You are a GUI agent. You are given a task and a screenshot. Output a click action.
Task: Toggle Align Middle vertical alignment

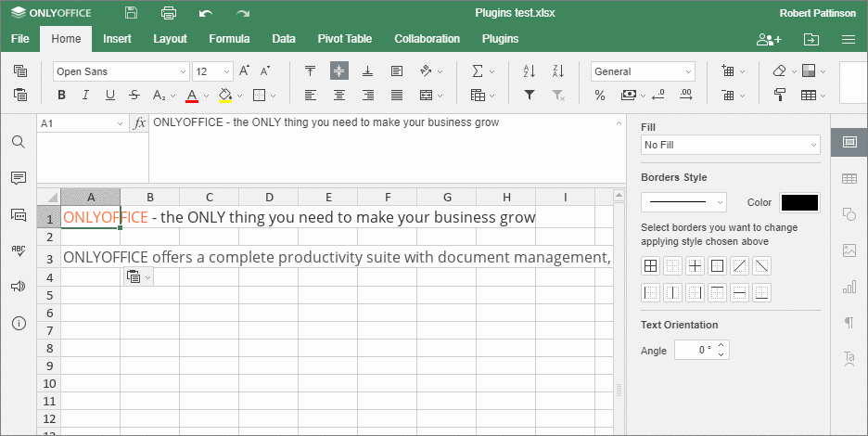(x=339, y=71)
